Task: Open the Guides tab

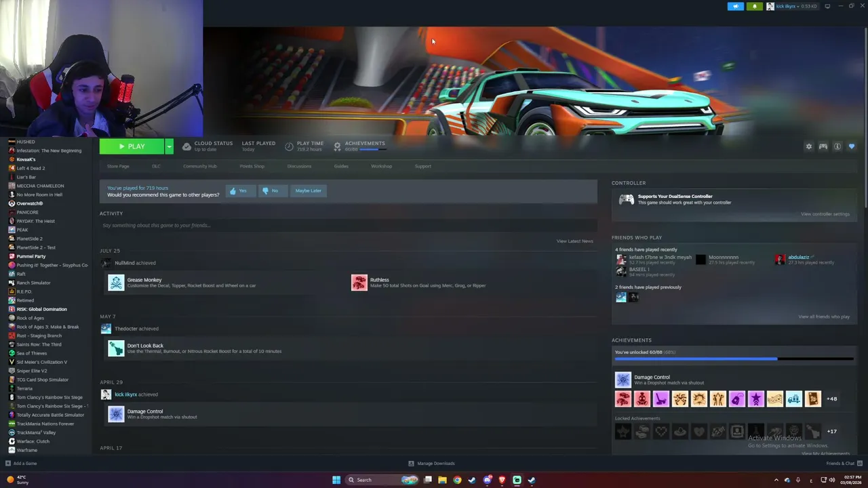Action: [x=341, y=166]
